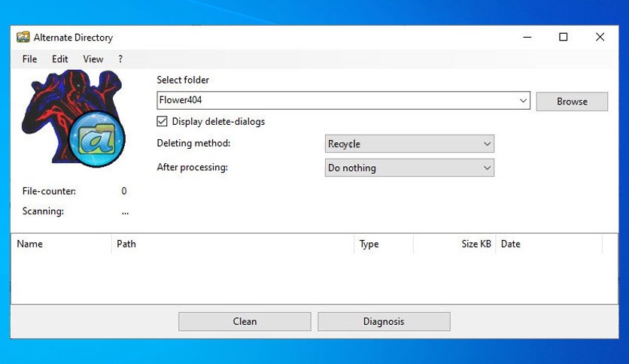The height and width of the screenshot is (364, 629).
Task: Open the View menu
Action: tap(93, 59)
